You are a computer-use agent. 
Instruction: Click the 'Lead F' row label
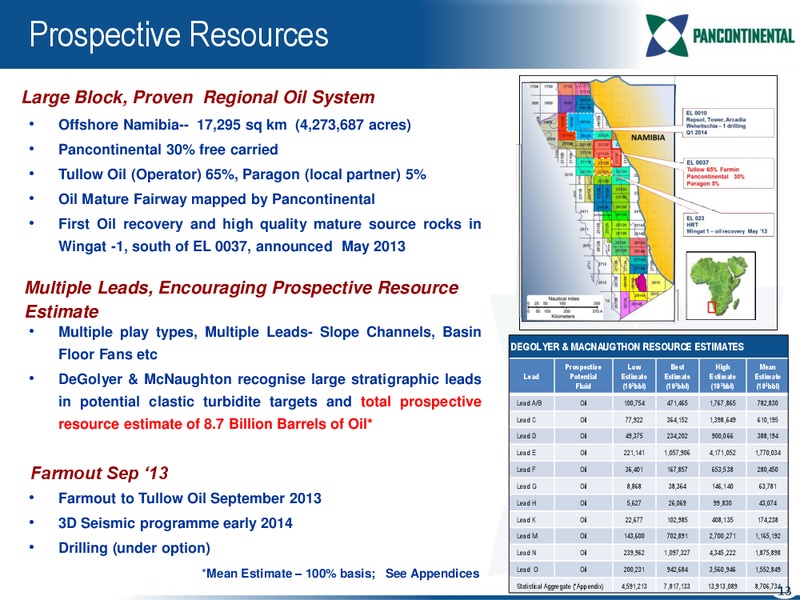(x=526, y=469)
